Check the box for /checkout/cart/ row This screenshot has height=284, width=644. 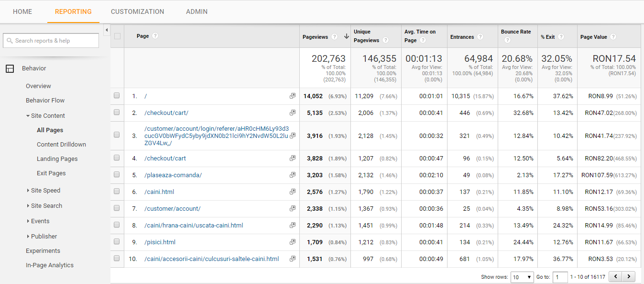coord(117,113)
